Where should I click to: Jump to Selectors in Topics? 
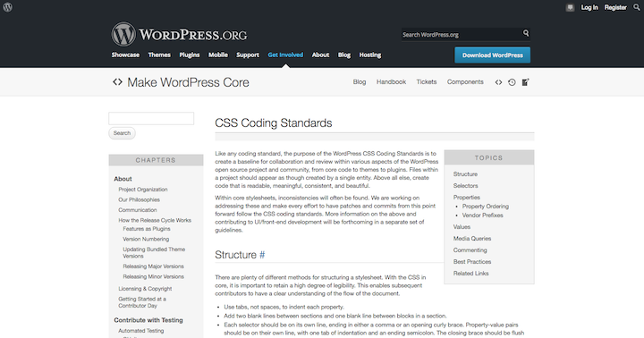tap(465, 186)
